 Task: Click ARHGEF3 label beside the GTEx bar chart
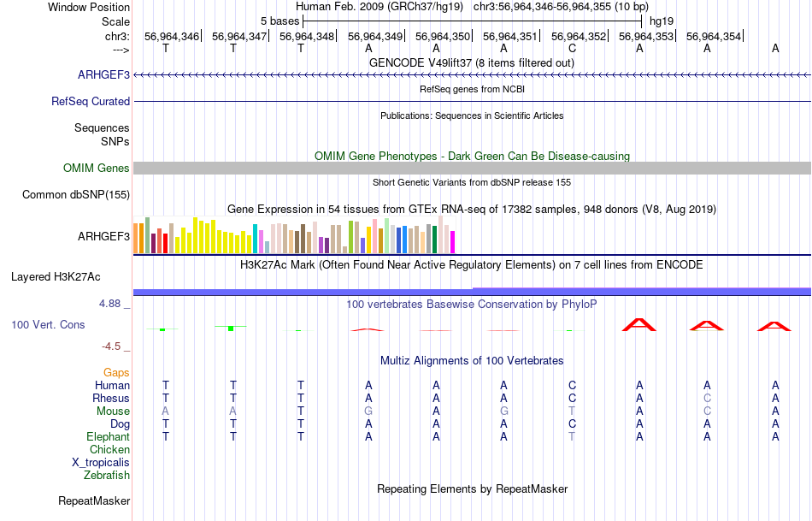103,236
